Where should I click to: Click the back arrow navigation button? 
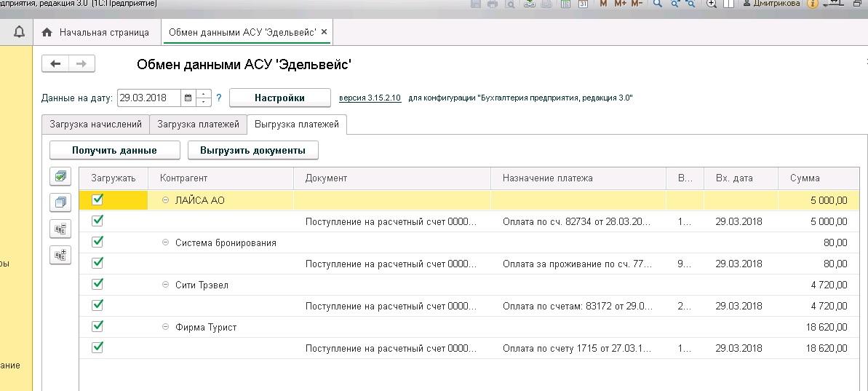pyautogui.click(x=55, y=64)
